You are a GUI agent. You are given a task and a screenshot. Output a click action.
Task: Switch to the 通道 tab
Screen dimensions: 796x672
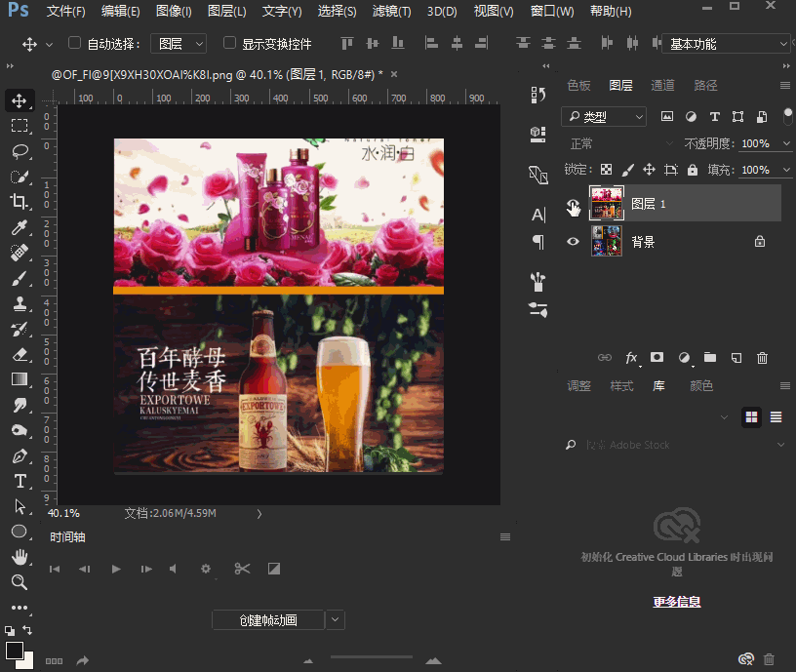point(662,85)
